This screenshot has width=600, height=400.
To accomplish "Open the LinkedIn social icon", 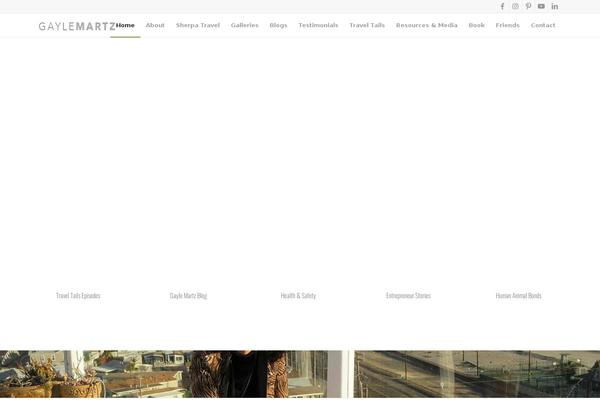I will click(555, 6).
